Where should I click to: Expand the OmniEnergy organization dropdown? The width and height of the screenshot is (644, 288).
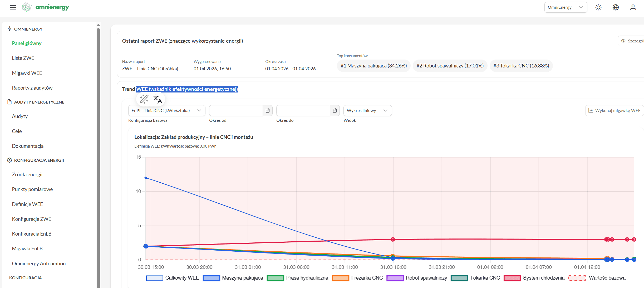(x=566, y=7)
